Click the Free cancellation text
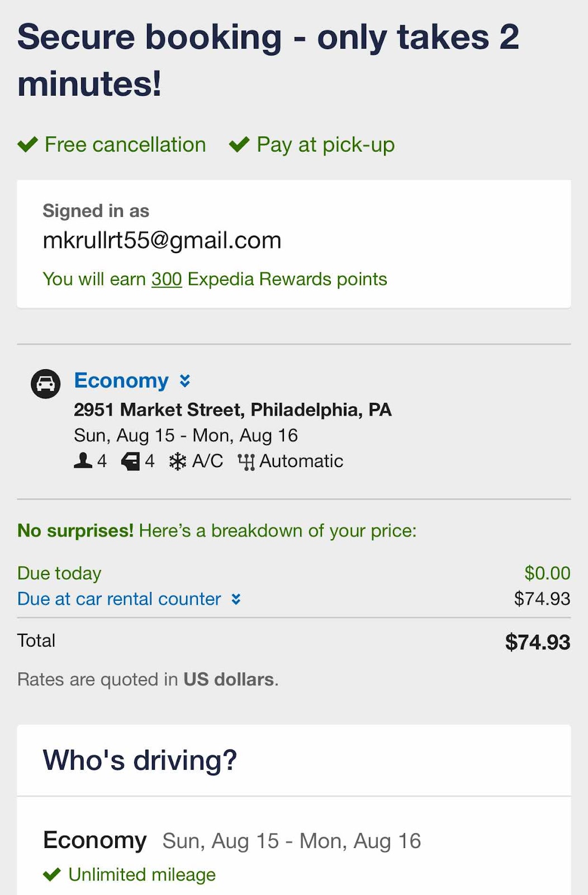The width and height of the screenshot is (588, 895). coord(125,144)
